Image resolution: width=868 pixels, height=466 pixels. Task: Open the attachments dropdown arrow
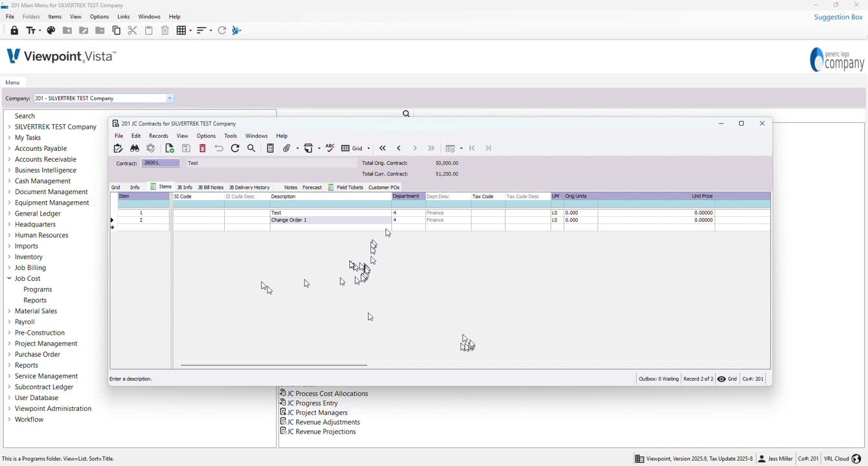297,148
